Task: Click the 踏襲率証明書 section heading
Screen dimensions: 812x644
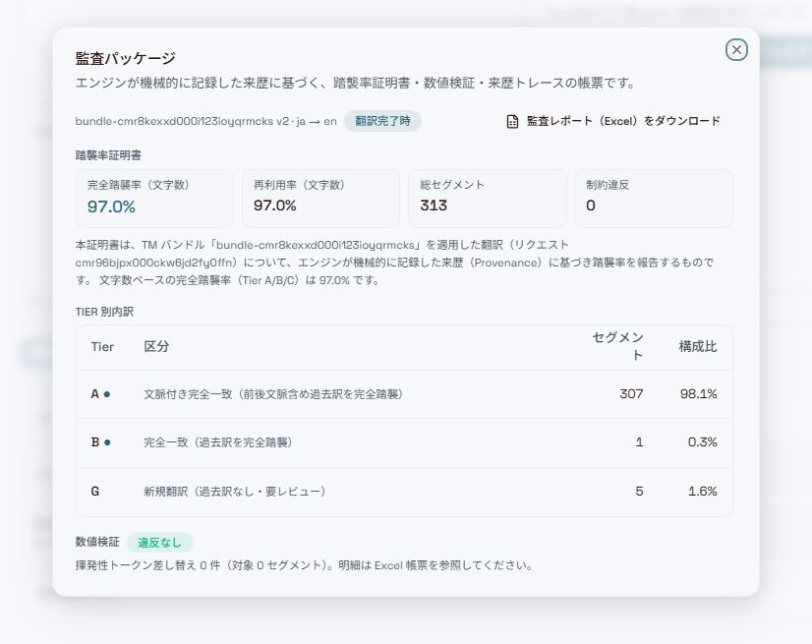Action: 108,155
